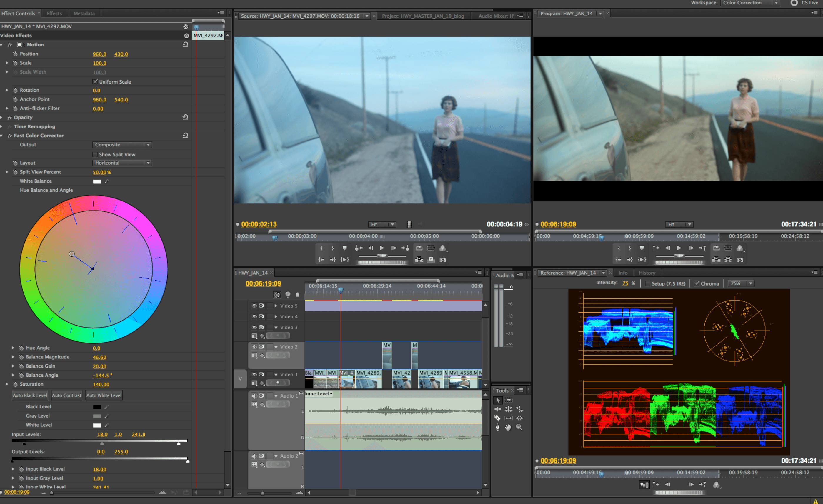Screen dimensions: 823x504
Task: Open the Program monitor Fit zoom dropdown
Action: [679, 224]
